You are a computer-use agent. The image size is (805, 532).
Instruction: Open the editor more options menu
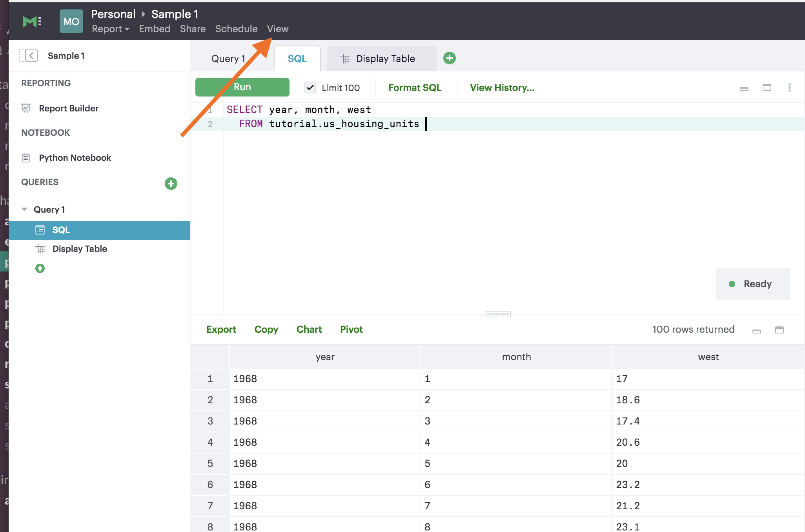[x=789, y=87]
